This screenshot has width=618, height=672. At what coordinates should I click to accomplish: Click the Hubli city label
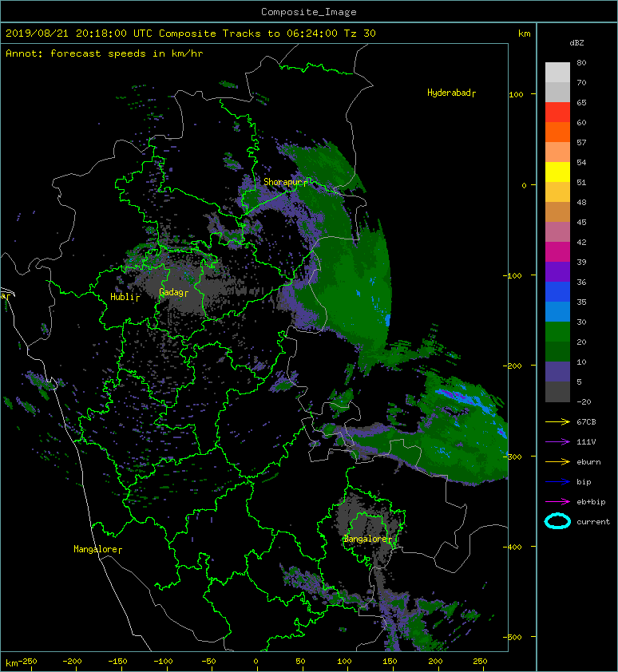(125, 297)
